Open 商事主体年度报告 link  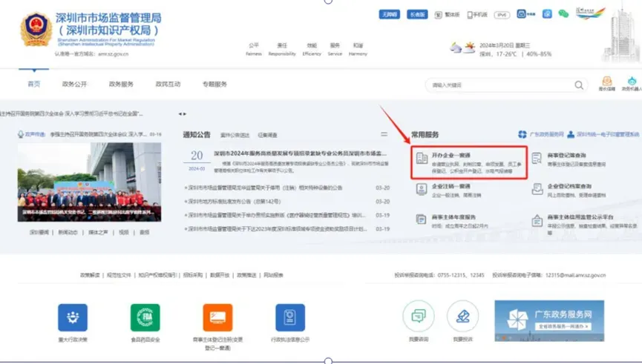[x=453, y=217]
